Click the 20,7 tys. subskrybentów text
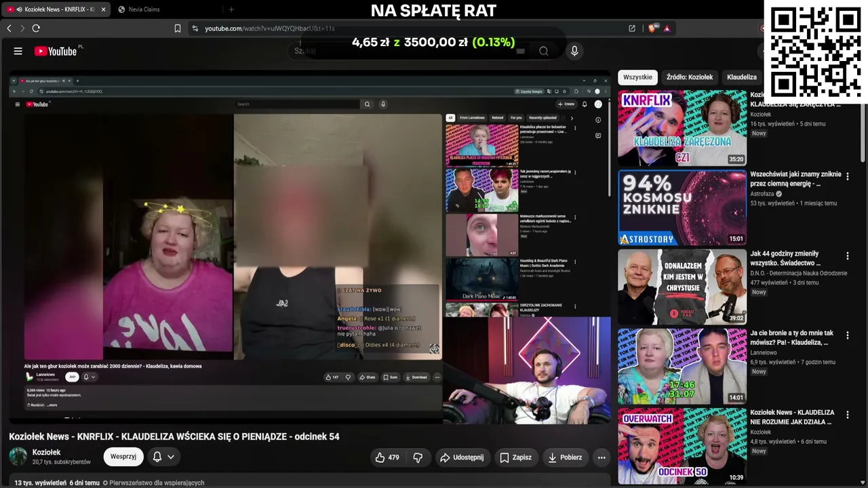The width and height of the screenshot is (868, 488). click(62, 462)
